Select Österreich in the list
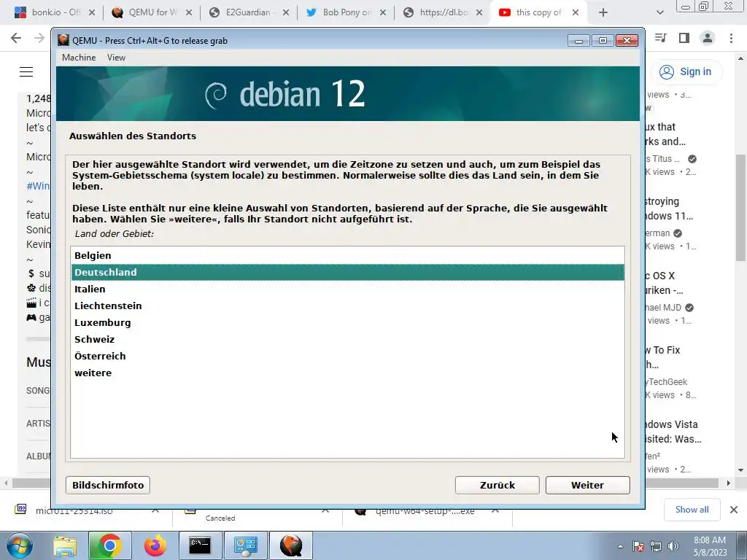Image resolution: width=747 pixels, height=560 pixels. tap(347, 356)
